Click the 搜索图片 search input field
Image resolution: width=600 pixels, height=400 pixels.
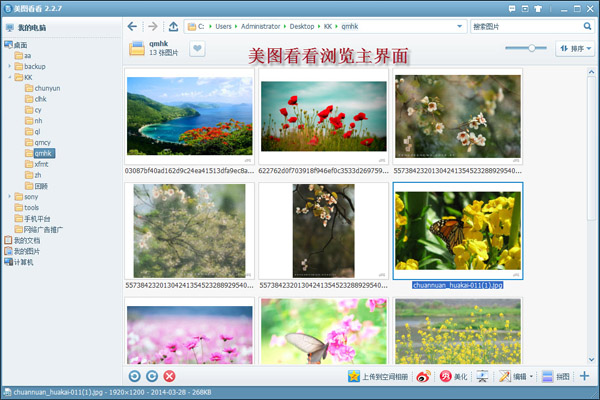click(526, 26)
